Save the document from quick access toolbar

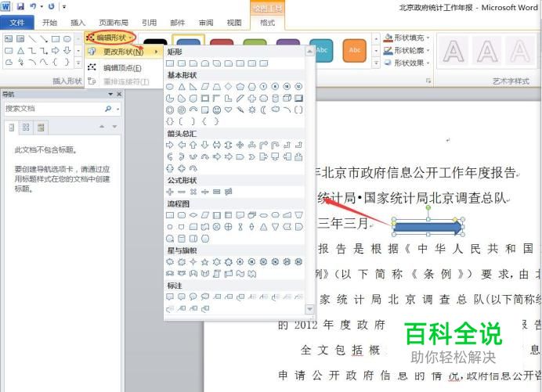click(x=20, y=6)
